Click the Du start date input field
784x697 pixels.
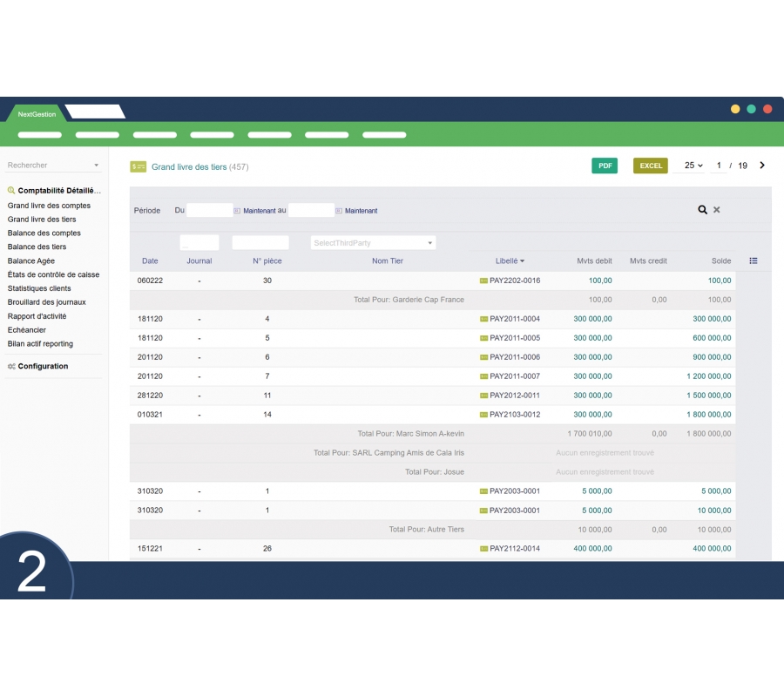(209, 210)
